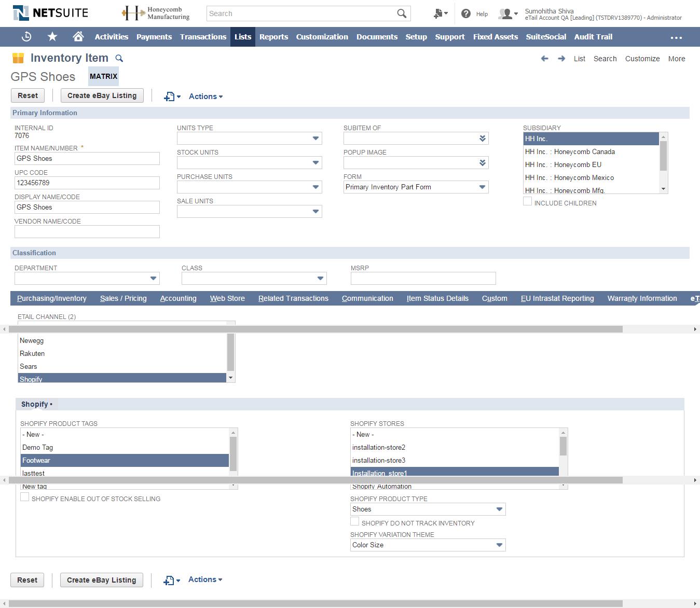
Task: Open the user role profile icon
Action: pos(507,13)
